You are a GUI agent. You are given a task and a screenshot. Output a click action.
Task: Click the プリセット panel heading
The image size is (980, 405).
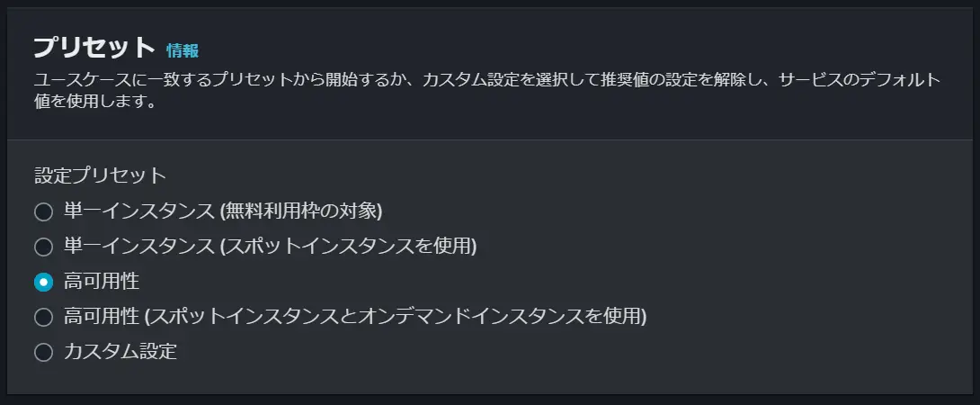[94, 48]
